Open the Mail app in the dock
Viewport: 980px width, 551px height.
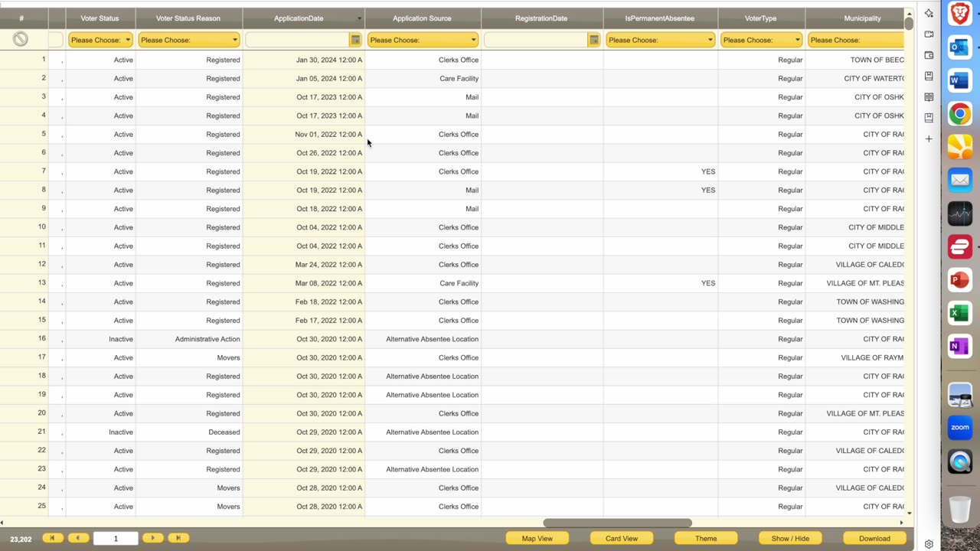click(960, 181)
